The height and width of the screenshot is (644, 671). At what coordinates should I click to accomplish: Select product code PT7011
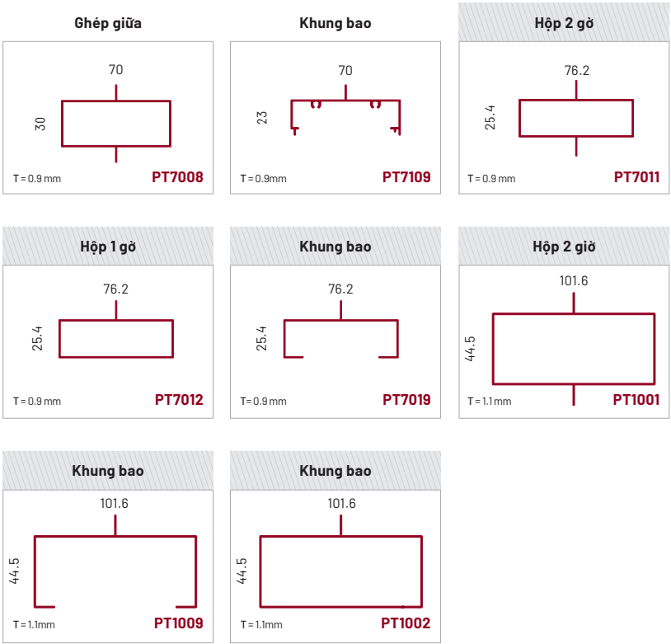tap(636, 176)
